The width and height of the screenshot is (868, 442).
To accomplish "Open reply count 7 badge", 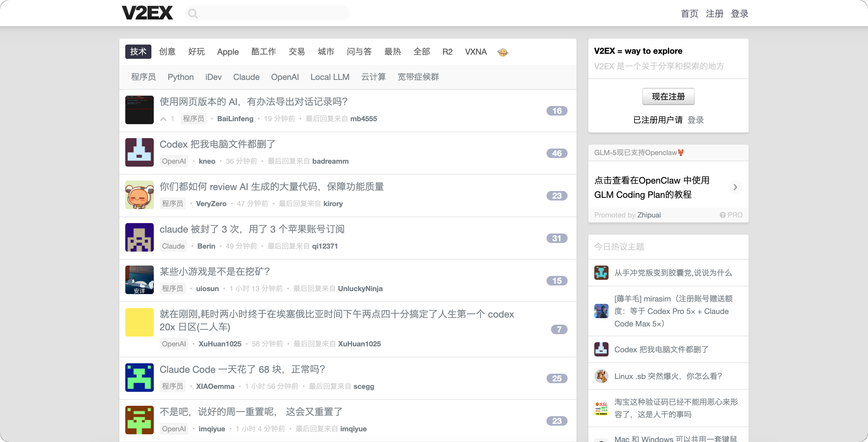I will (x=559, y=329).
